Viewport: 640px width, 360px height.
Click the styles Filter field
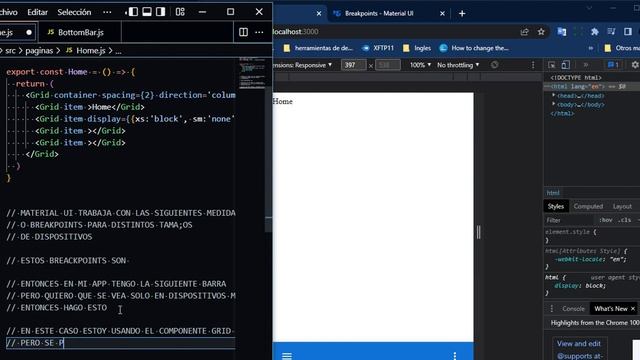(x=568, y=220)
